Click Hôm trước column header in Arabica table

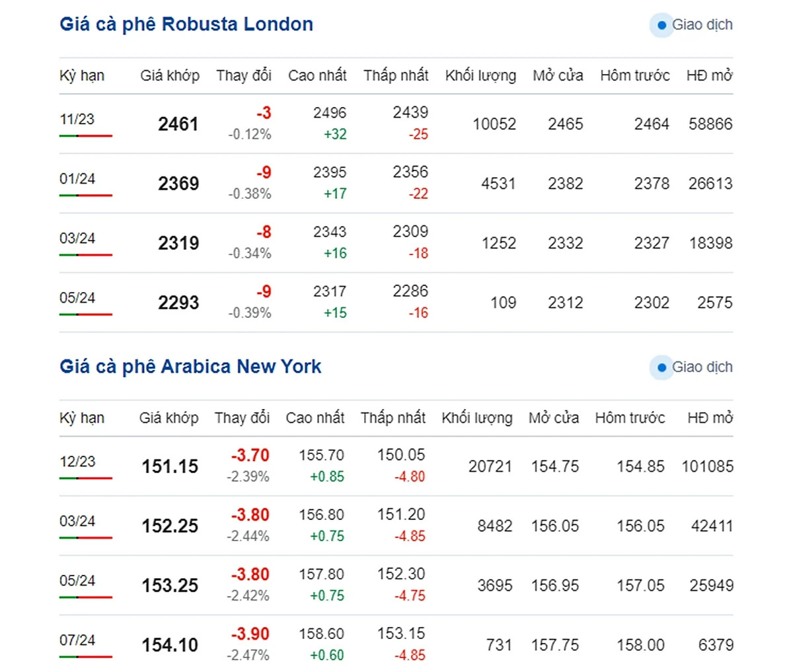click(629, 418)
